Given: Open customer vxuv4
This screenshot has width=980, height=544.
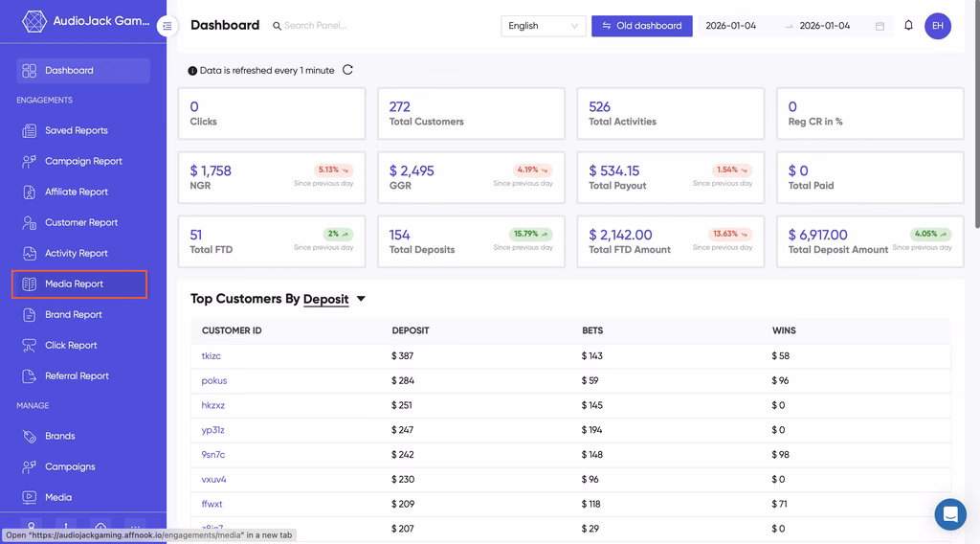Looking at the screenshot, I should pos(213,479).
